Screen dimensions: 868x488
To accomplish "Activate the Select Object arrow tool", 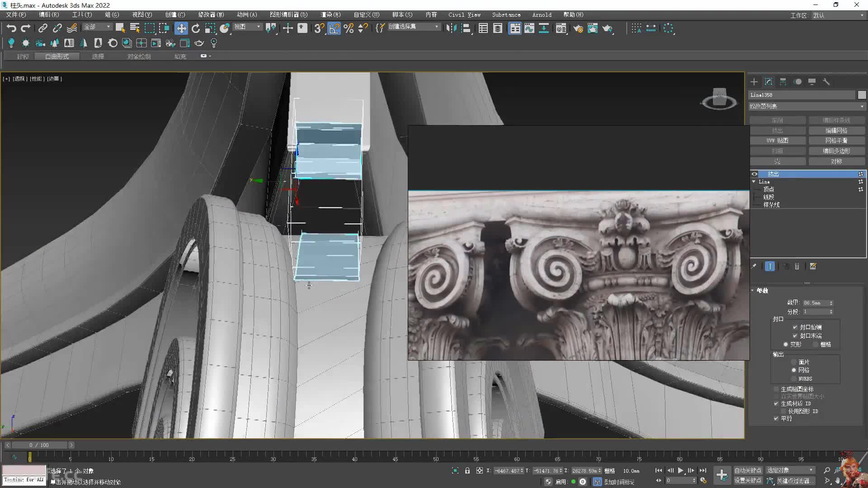I will (x=120, y=28).
